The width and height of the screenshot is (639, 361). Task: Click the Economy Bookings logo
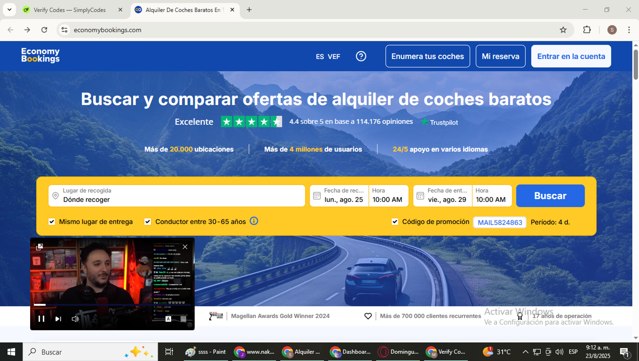pyautogui.click(x=40, y=55)
